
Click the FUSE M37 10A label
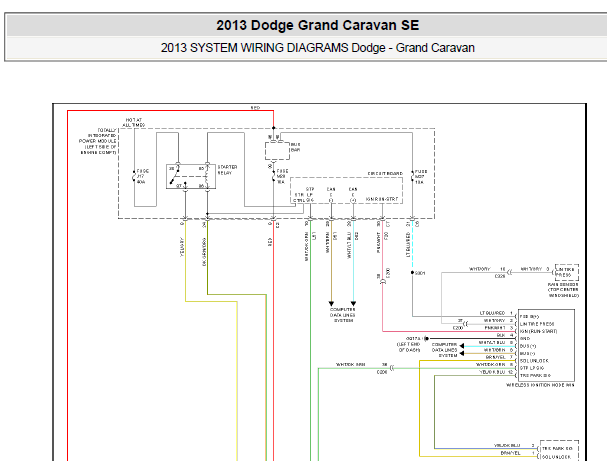(x=421, y=177)
